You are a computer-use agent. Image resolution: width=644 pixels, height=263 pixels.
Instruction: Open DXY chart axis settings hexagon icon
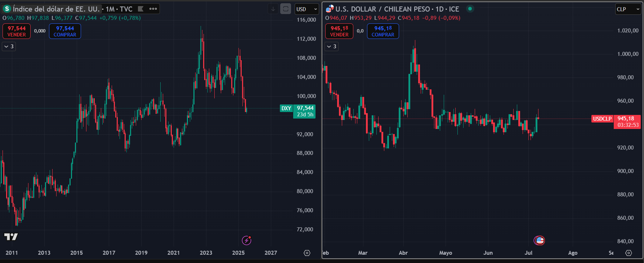pyautogui.click(x=307, y=253)
